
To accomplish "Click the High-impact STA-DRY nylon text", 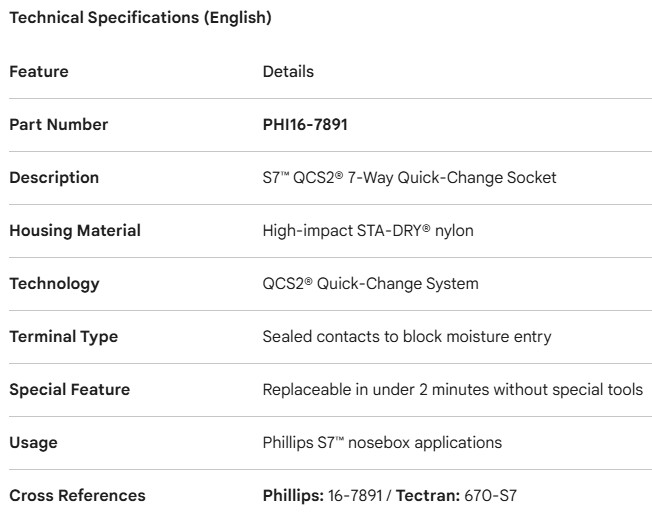I will 368,231.
